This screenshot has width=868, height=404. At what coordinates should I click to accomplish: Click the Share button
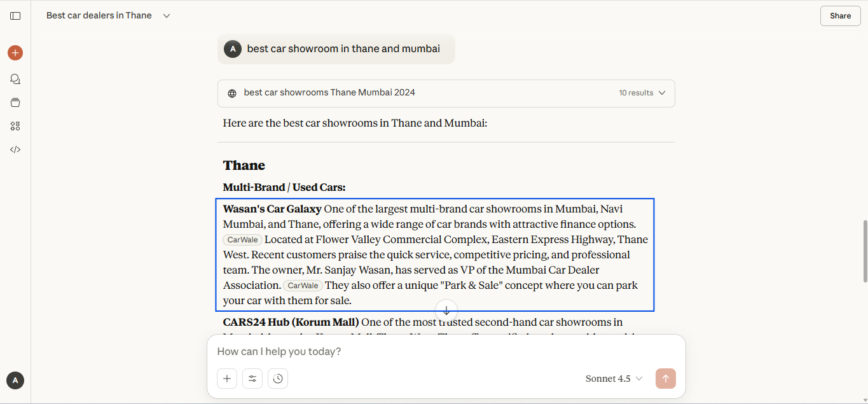840,16
